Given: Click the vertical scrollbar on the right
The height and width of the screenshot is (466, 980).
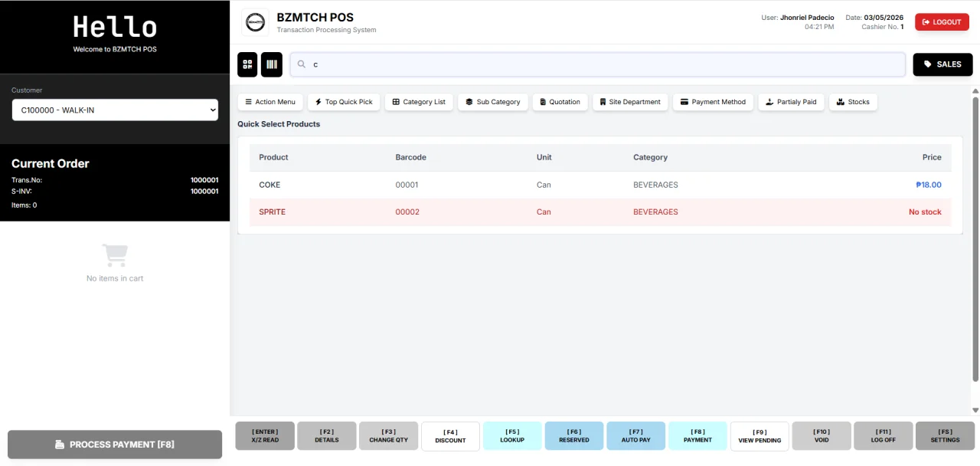Looking at the screenshot, I should tap(975, 238).
